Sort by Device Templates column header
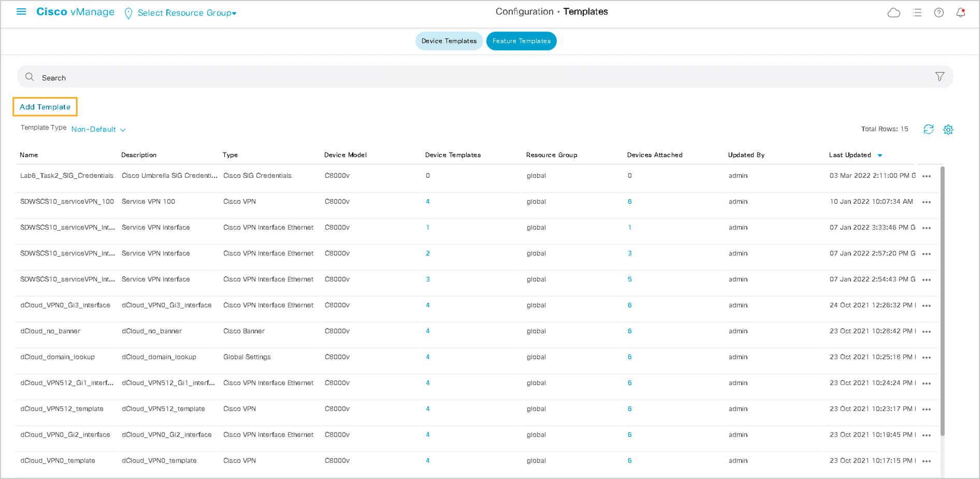Screen dimensions: 980x479 (x=453, y=155)
